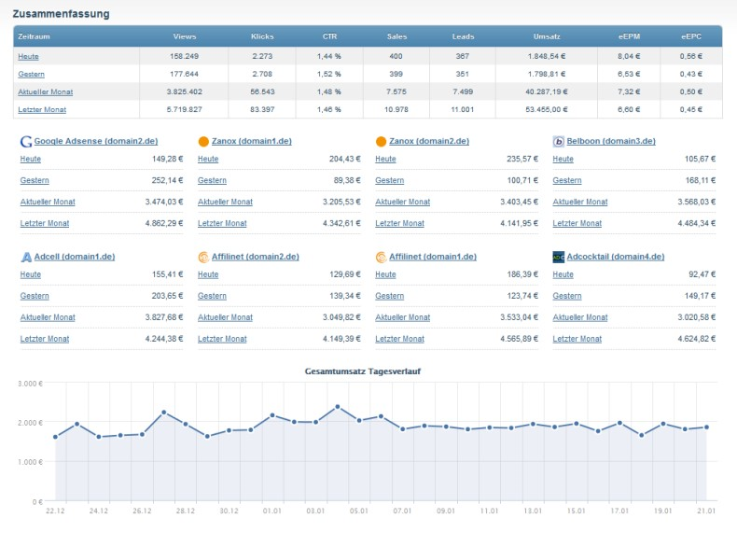Image resolution: width=737 pixels, height=560 pixels.
Task: Click the Belboon logo icon
Action: tap(559, 142)
